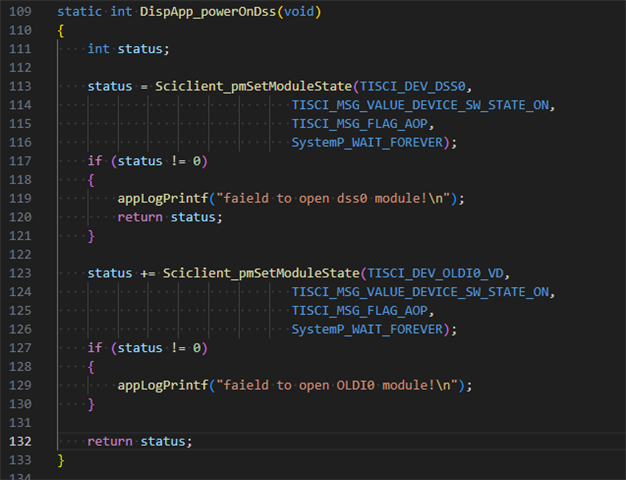Click the string "faield to open dss0 module!"

(333, 198)
